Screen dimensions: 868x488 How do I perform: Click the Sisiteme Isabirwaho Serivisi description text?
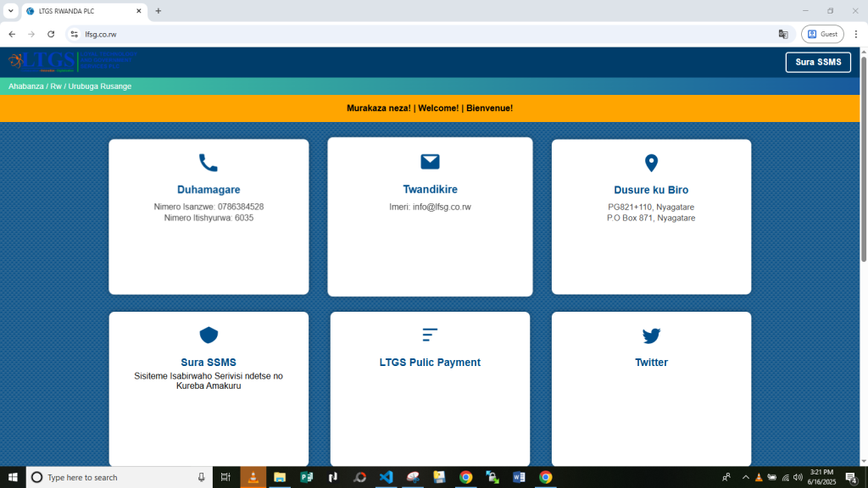[x=209, y=380]
